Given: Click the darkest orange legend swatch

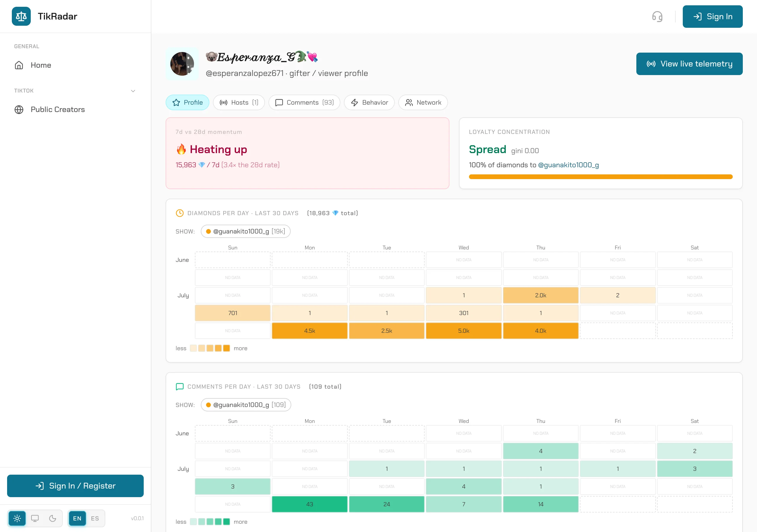Looking at the screenshot, I should (227, 348).
